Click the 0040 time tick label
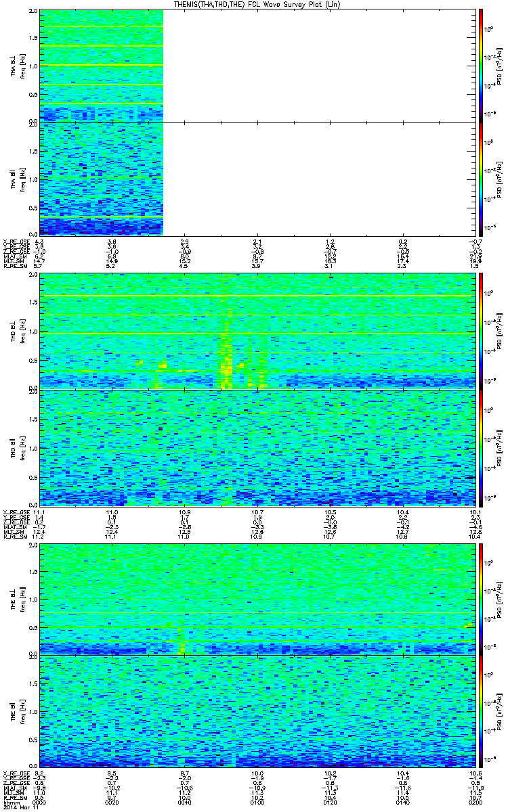Image resolution: width=508 pixels, height=812 pixels. [x=185, y=803]
